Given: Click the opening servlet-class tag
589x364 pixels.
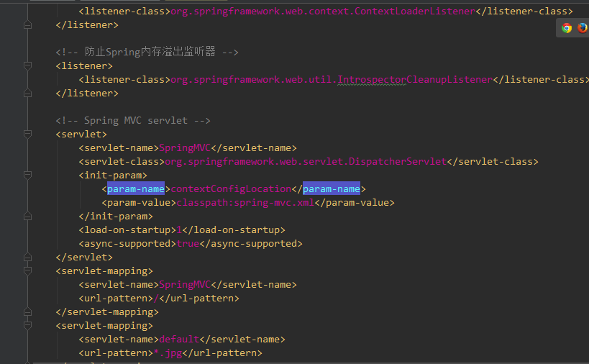Looking at the screenshot, I should [x=122, y=162].
